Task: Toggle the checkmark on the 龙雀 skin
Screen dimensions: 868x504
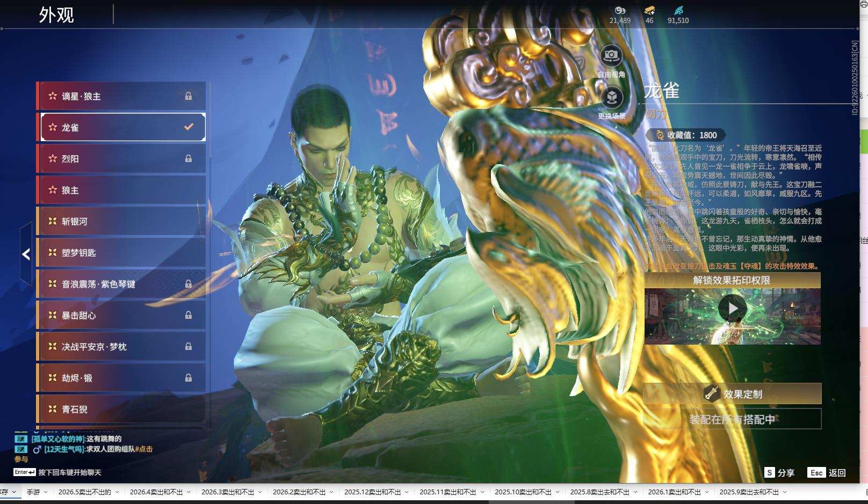Action: 189,127
